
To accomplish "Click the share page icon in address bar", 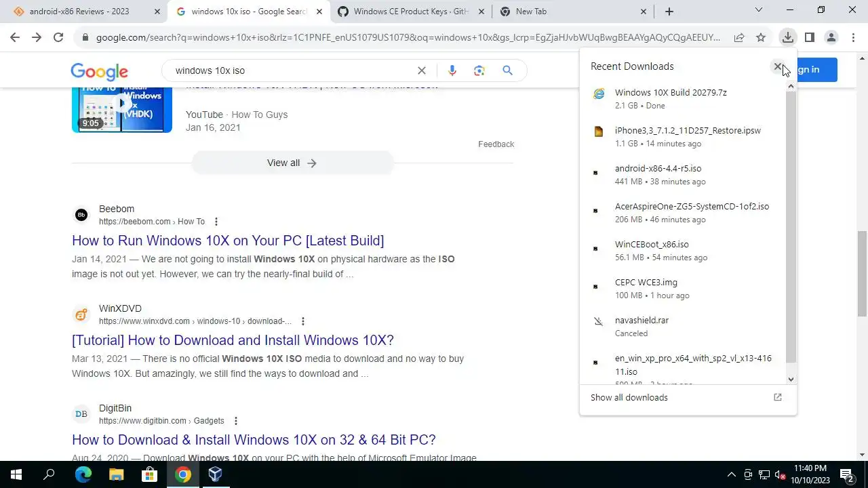I will coord(739,38).
